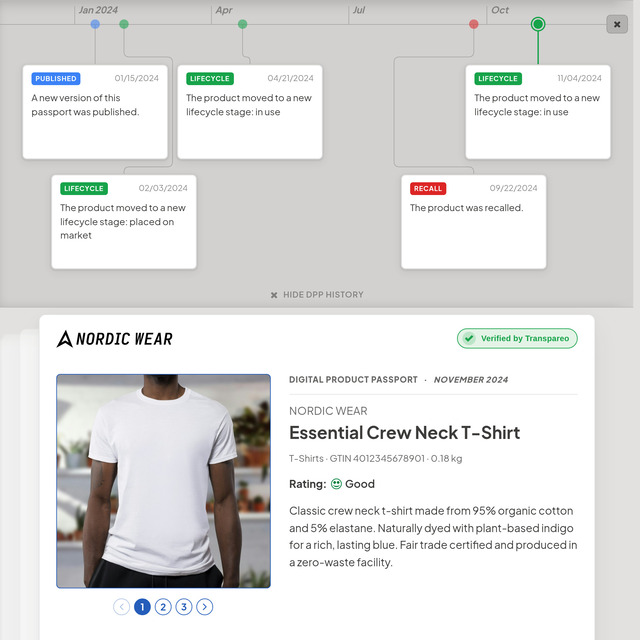This screenshot has height=640, width=640.
Task: Select the April green lifecycle dot
Action: click(242, 24)
